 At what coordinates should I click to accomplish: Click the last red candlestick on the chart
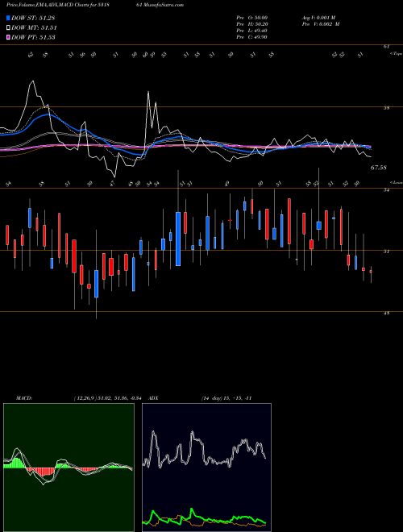371,272
